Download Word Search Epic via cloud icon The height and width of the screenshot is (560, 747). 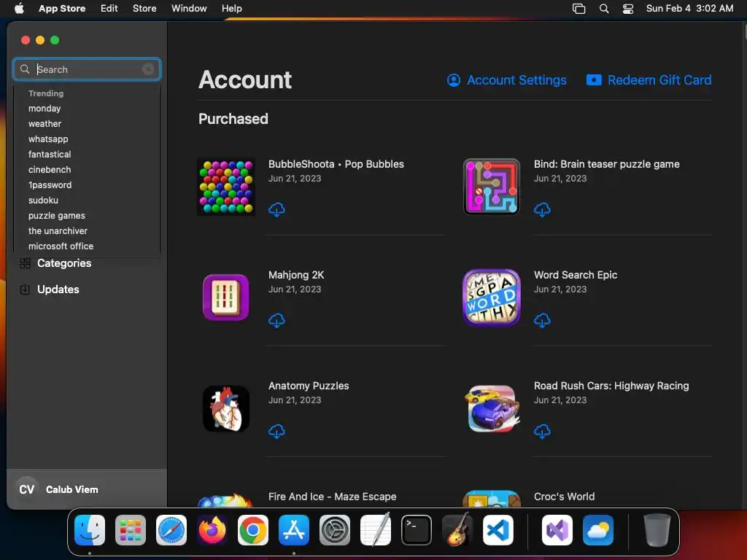[542, 321]
